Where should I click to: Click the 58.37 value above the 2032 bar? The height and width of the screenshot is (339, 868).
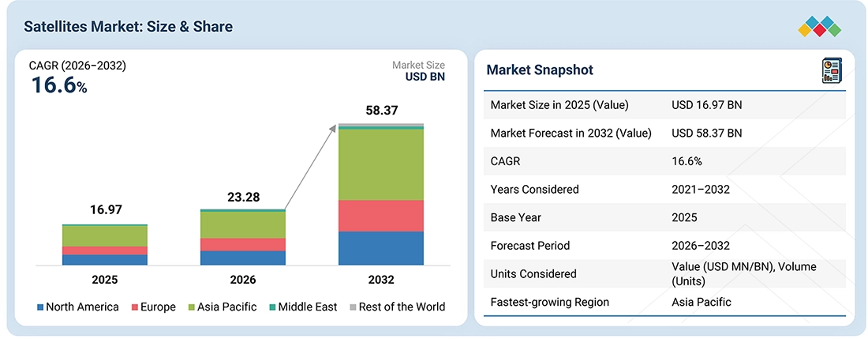click(381, 111)
